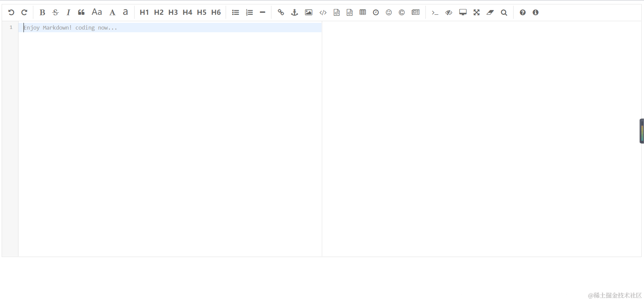This screenshot has height=301, width=644.
Task: Clear the editor with eraser icon
Action: pyautogui.click(x=490, y=12)
